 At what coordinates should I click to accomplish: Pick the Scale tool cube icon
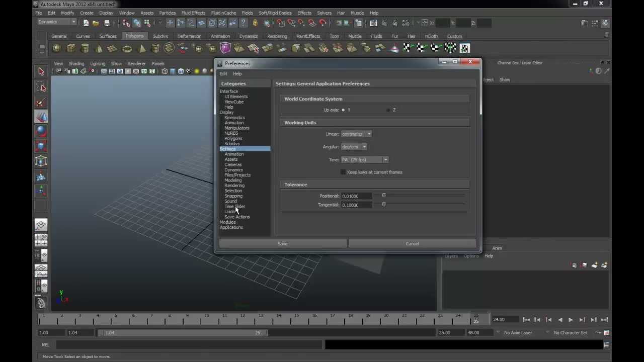pos(41,146)
